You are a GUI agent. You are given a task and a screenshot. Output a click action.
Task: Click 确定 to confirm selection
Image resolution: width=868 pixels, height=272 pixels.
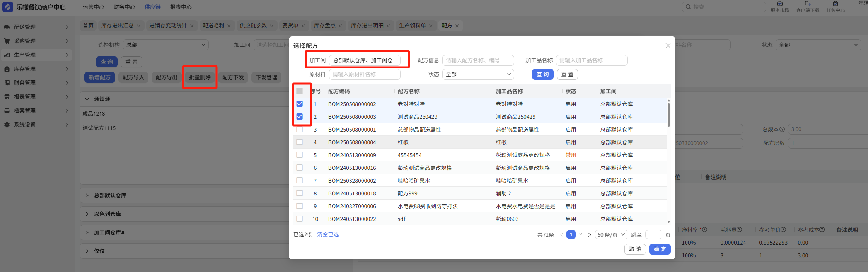660,249
